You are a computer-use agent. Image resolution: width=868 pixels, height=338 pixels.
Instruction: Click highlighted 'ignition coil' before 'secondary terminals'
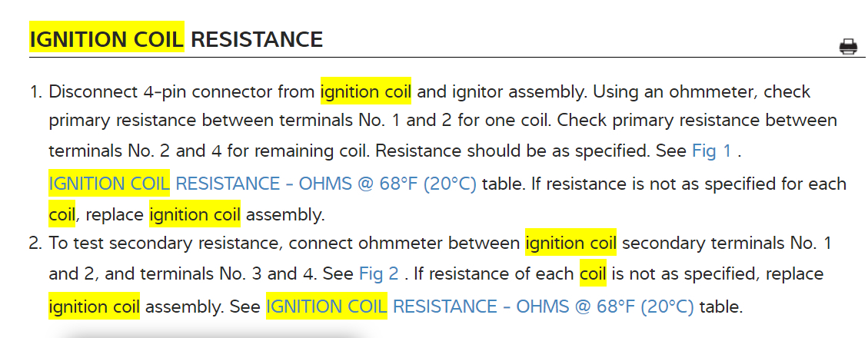tap(570, 244)
